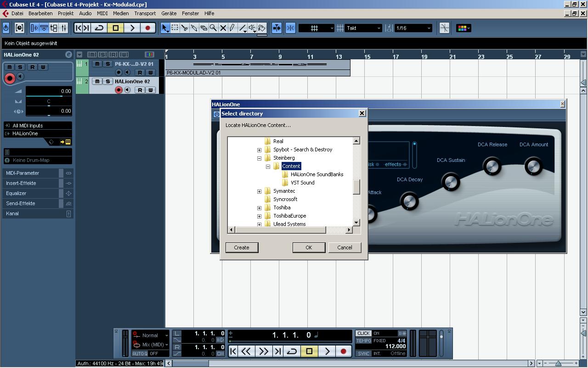Mute track 1 with its M button
The height and width of the screenshot is (368, 588).
(x=97, y=64)
